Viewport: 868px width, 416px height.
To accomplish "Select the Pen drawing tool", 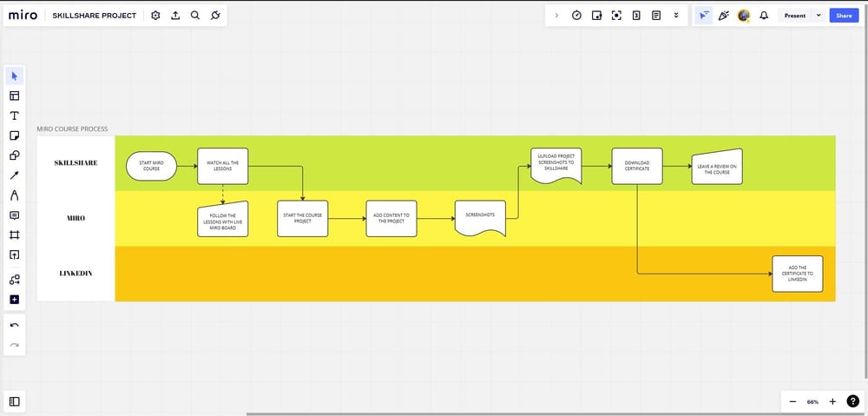I will point(15,195).
